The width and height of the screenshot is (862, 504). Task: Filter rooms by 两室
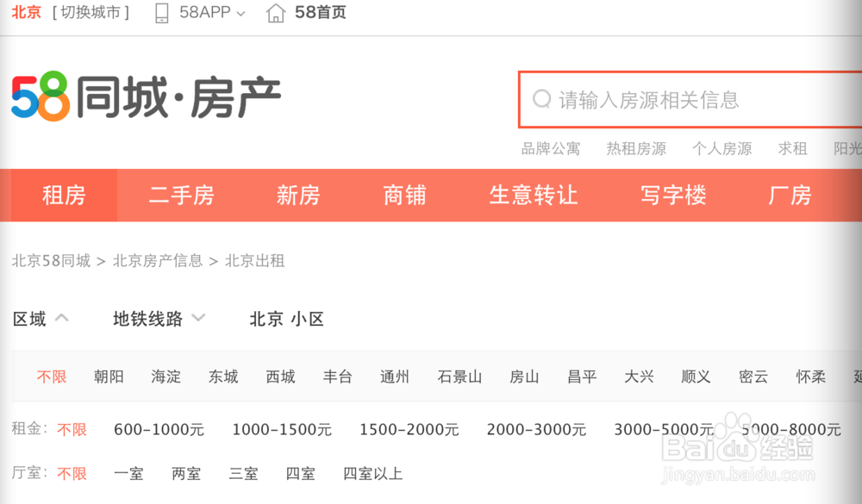[x=186, y=473]
